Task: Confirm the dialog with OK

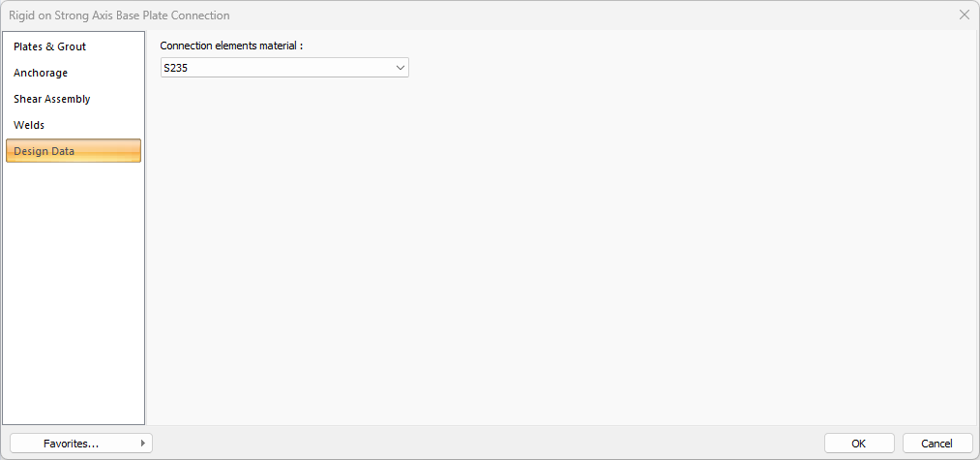Action: click(859, 444)
